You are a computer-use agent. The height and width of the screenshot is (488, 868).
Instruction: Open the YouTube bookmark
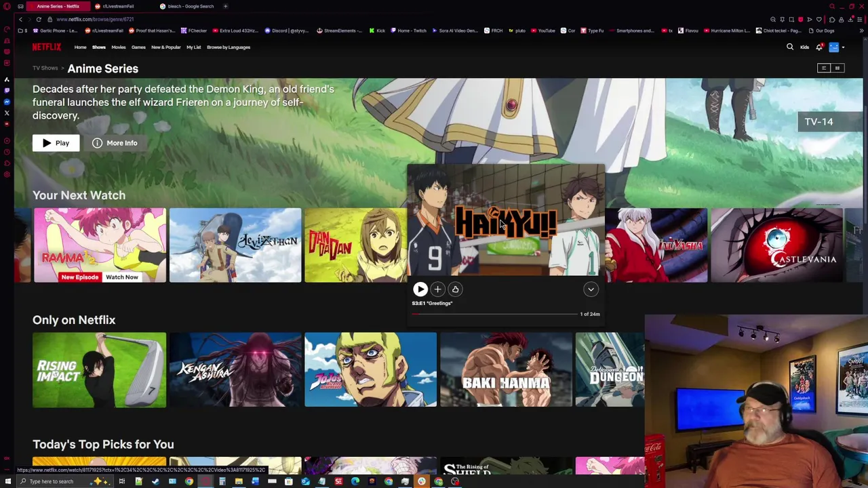pos(542,30)
